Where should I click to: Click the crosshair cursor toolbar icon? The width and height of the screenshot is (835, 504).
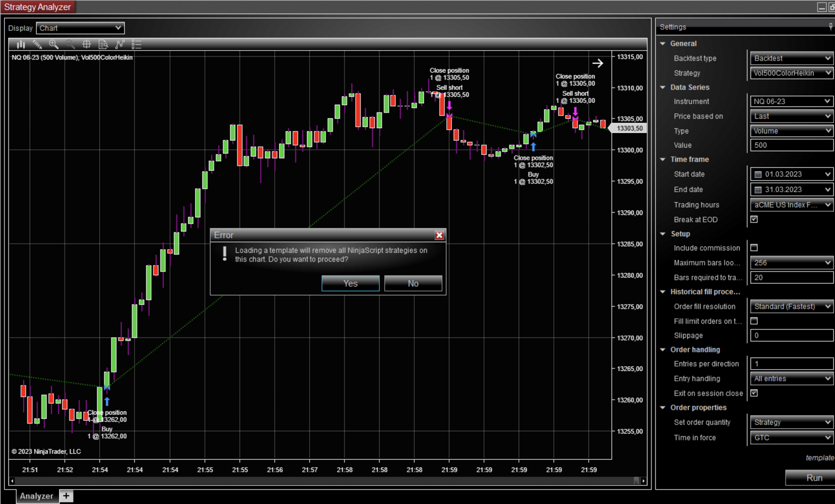pos(87,44)
